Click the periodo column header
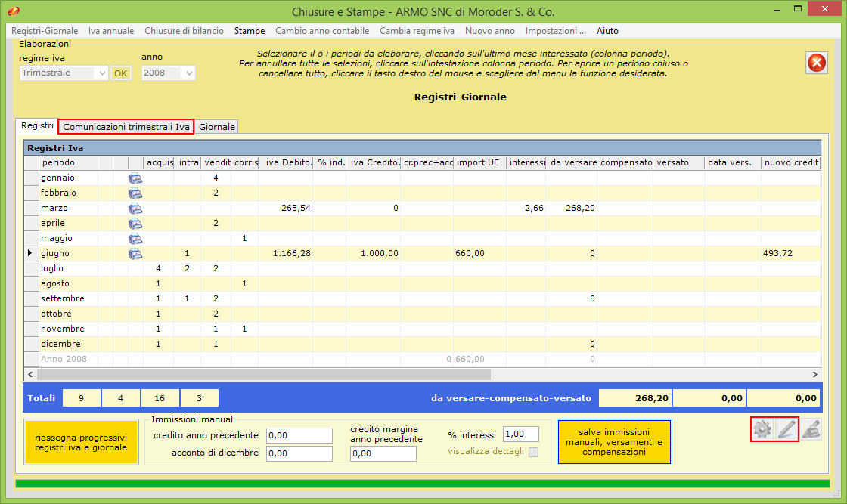Screen dimensions: 847x504 (x=68, y=162)
